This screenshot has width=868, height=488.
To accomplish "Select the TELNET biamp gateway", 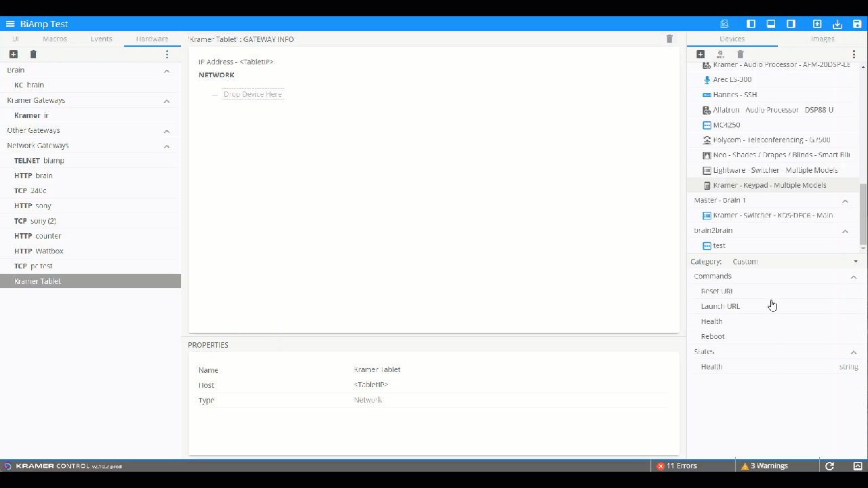I will (90, 161).
